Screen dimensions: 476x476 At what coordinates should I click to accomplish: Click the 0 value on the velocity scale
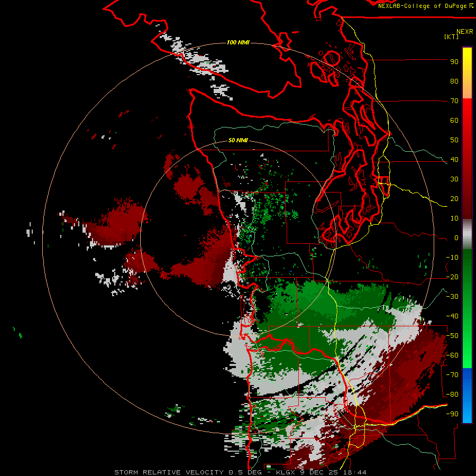(x=456, y=238)
